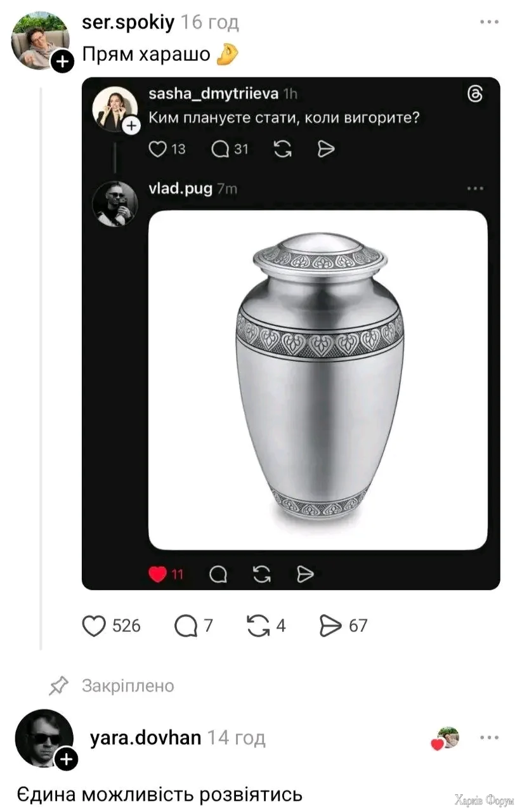The width and height of the screenshot is (522, 812).
Task: Repost the ser.spokiy thread
Action: [x=258, y=626]
